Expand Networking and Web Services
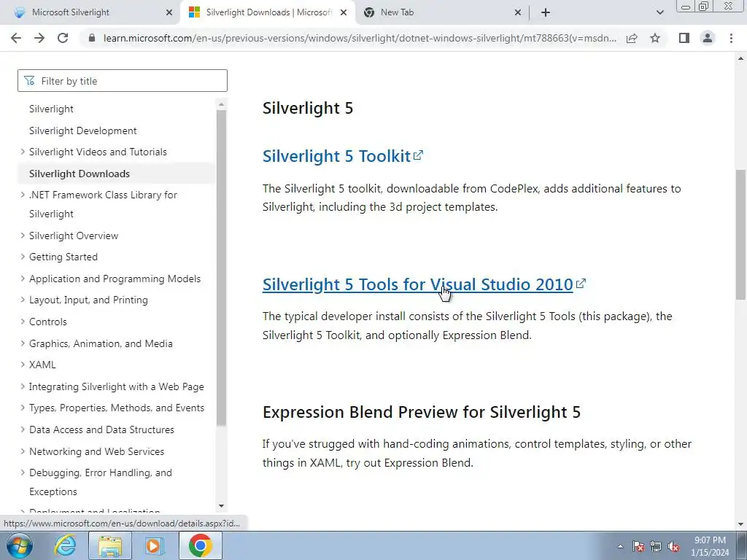747x560 pixels. (x=23, y=451)
